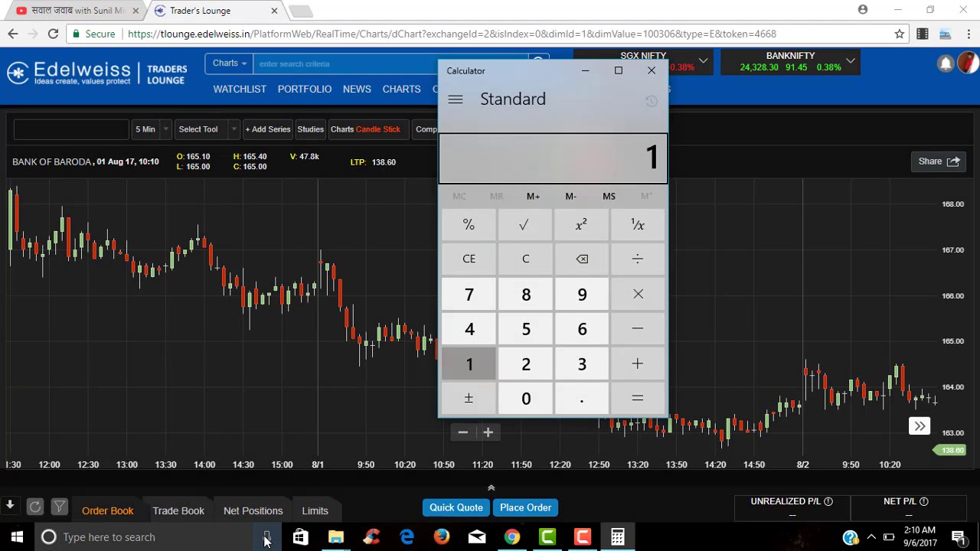The image size is (980, 551).
Task: Zoom in chart with plus icon
Action: 488,432
